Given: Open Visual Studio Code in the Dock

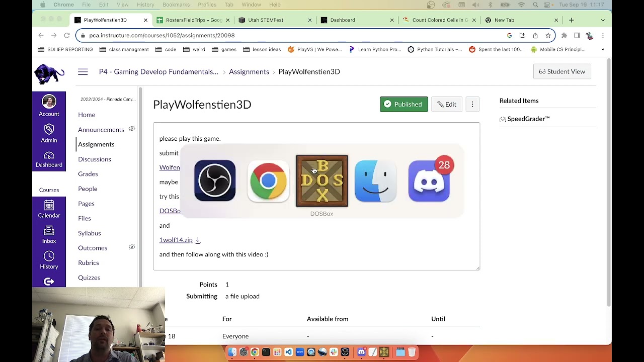Looking at the screenshot, I should point(288,352).
